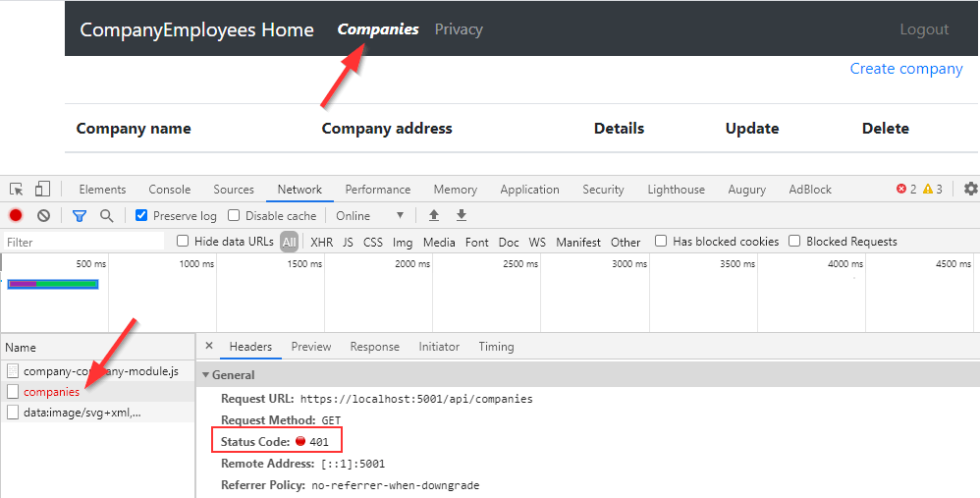Open the AdBlock panel tab

[x=810, y=190]
